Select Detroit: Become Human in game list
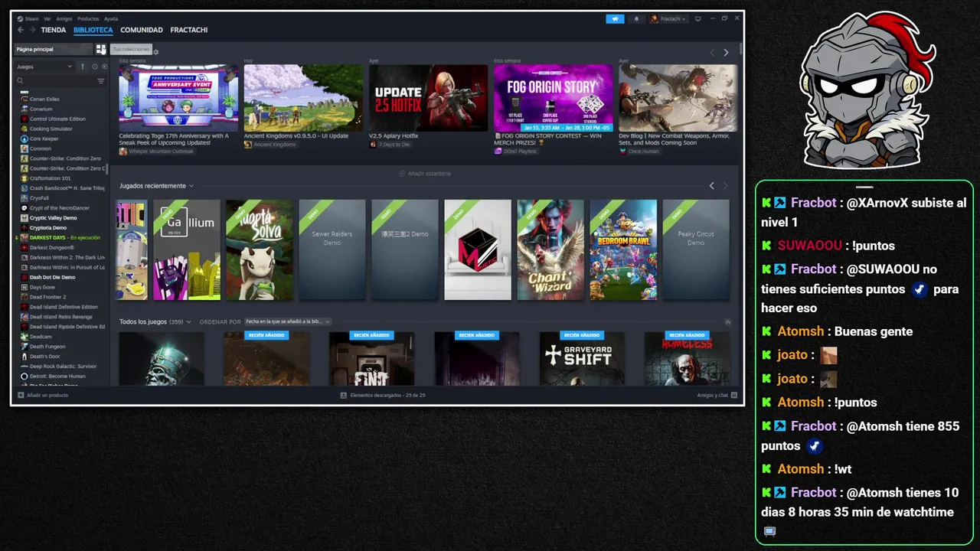This screenshot has height=551, width=980. 61,376
